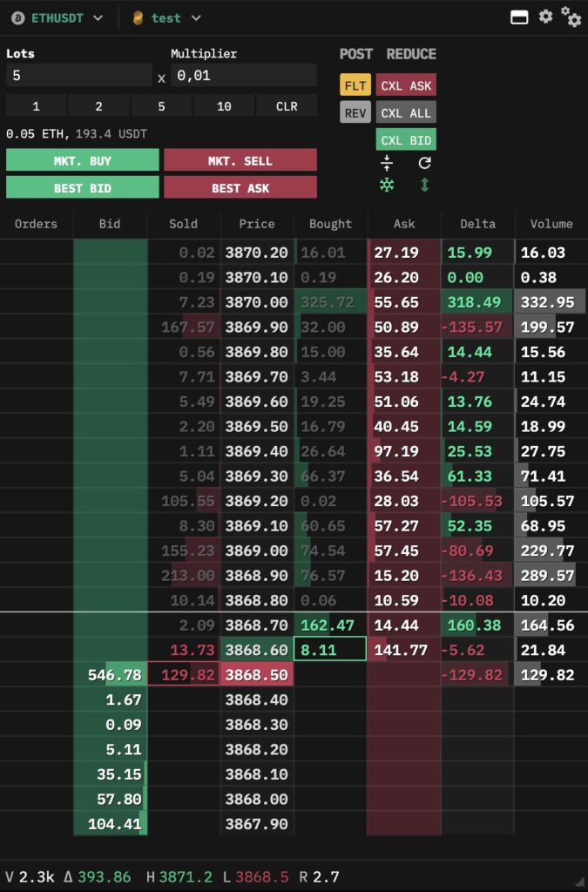588x892 pixels.
Task: Click the green snowflake freeze icon
Action: (x=387, y=185)
